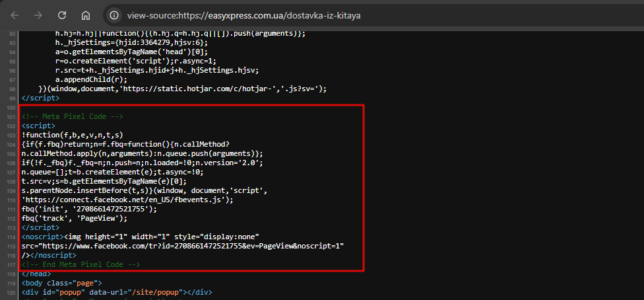Go back to the previous page
Screen dimensions: 644x300
tap(15, 15)
